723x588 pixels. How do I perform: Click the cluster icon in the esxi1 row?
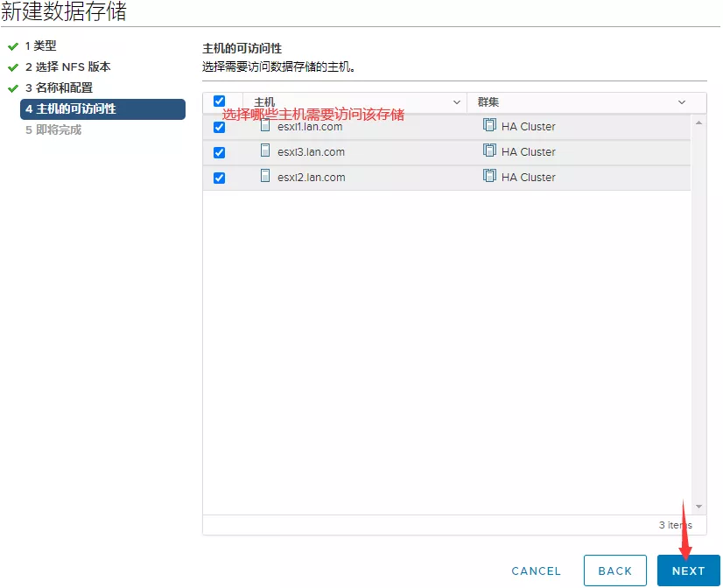(489, 126)
